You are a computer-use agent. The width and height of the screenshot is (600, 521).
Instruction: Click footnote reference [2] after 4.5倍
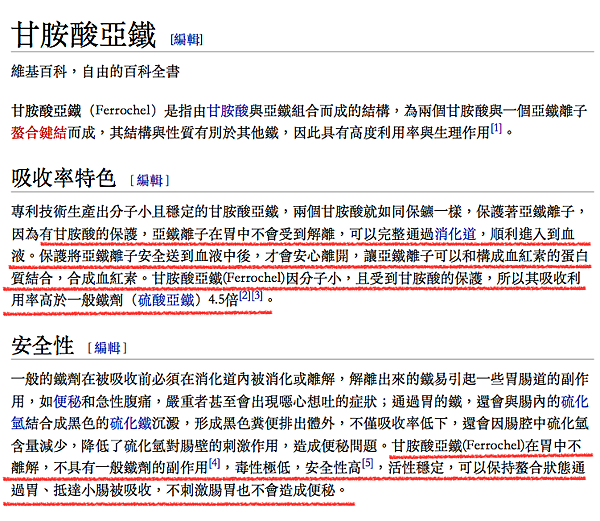click(x=245, y=295)
